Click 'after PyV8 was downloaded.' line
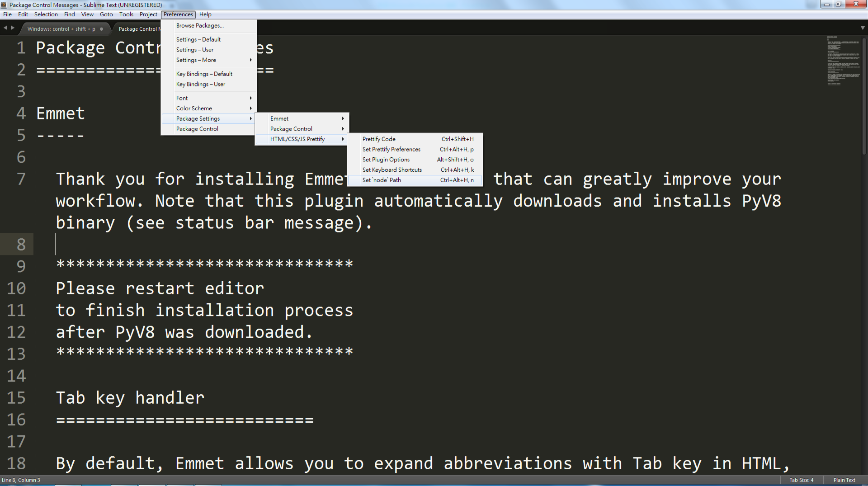The width and height of the screenshot is (868, 486). pos(184,332)
